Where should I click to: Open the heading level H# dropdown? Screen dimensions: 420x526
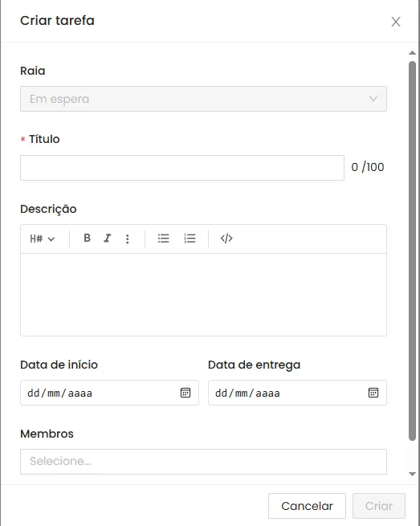tap(43, 239)
